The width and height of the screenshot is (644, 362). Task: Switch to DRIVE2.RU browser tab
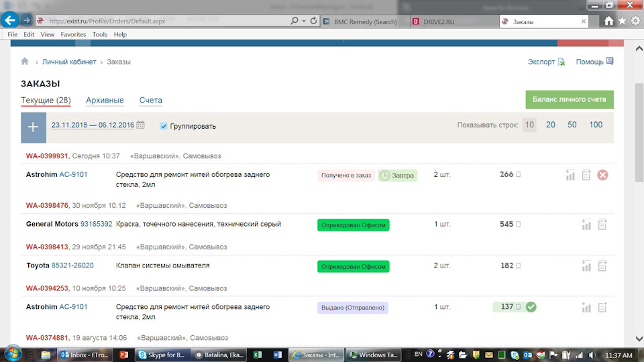tap(454, 21)
